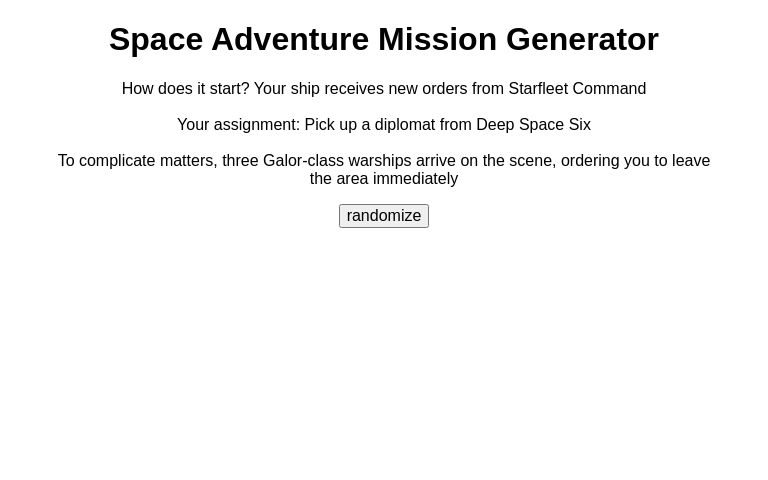Click 'ordering you to leave' text
768x480 pixels.
(x=635, y=161)
